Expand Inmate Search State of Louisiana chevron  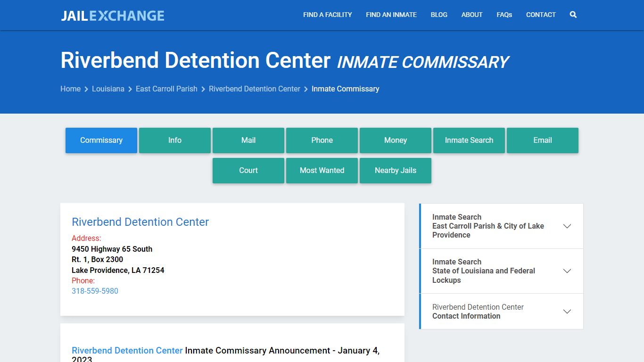coord(567,271)
